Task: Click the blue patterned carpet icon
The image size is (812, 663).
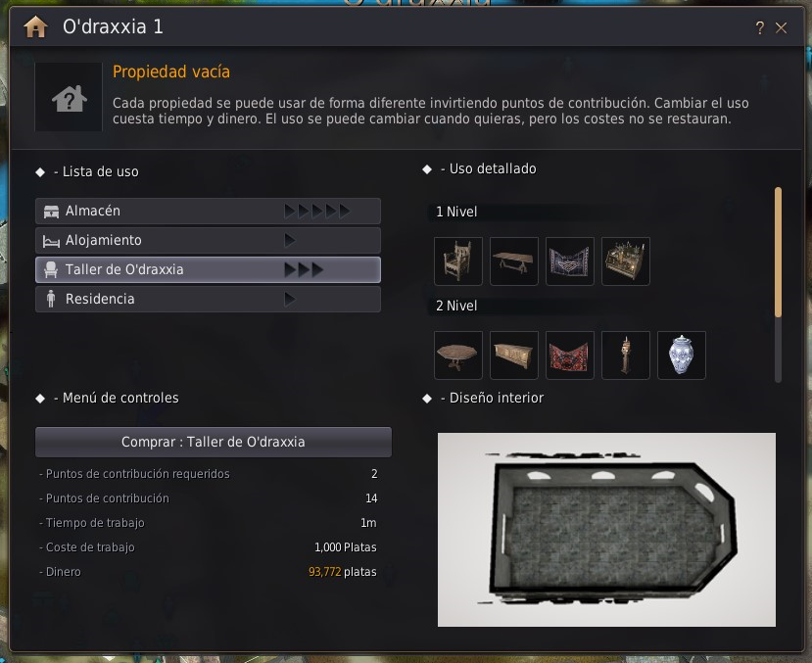Action: click(x=570, y=261)
